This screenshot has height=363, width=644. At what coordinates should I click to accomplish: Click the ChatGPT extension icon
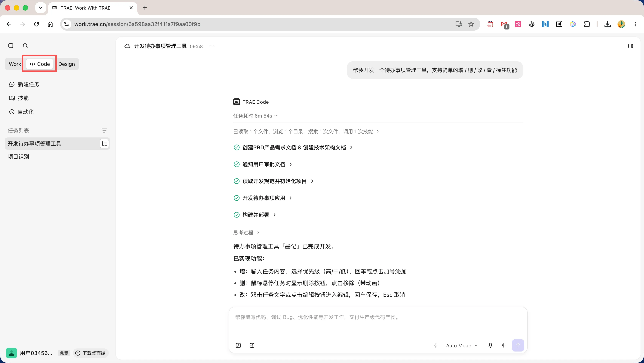tap(532, 24)
